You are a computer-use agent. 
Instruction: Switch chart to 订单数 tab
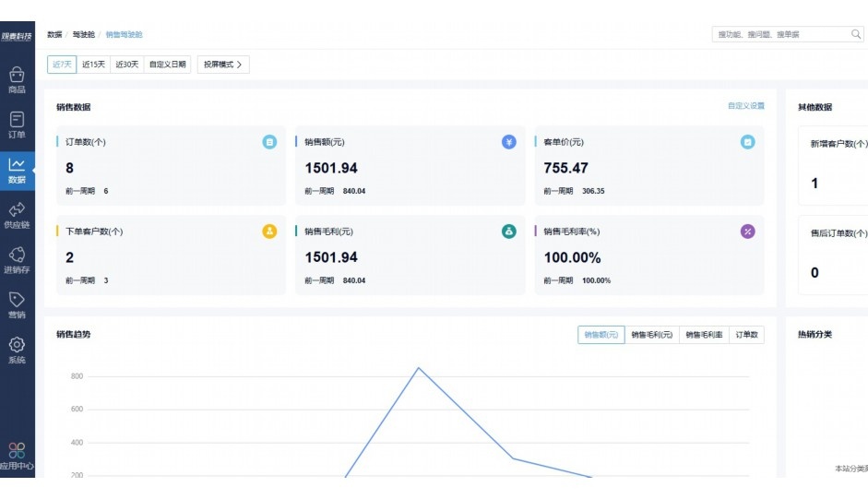tap(746, 335)
